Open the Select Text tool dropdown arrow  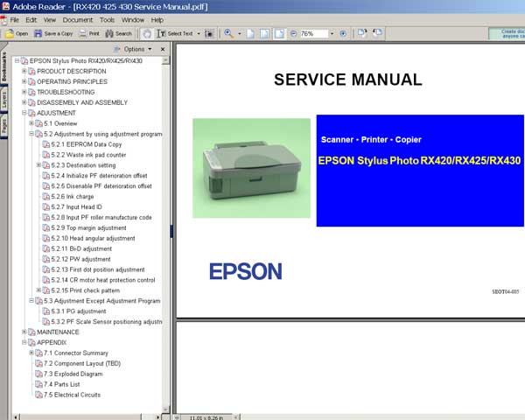coord(199,33)
